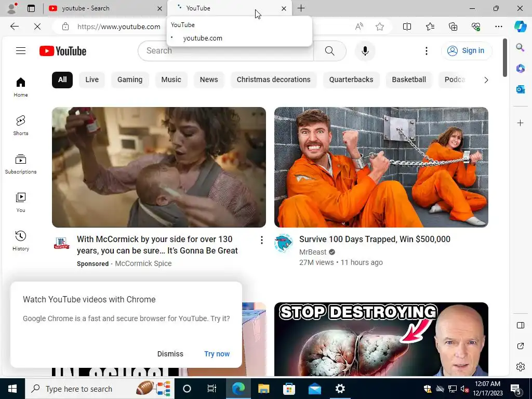Open tab actions menu button

(31, 8)
